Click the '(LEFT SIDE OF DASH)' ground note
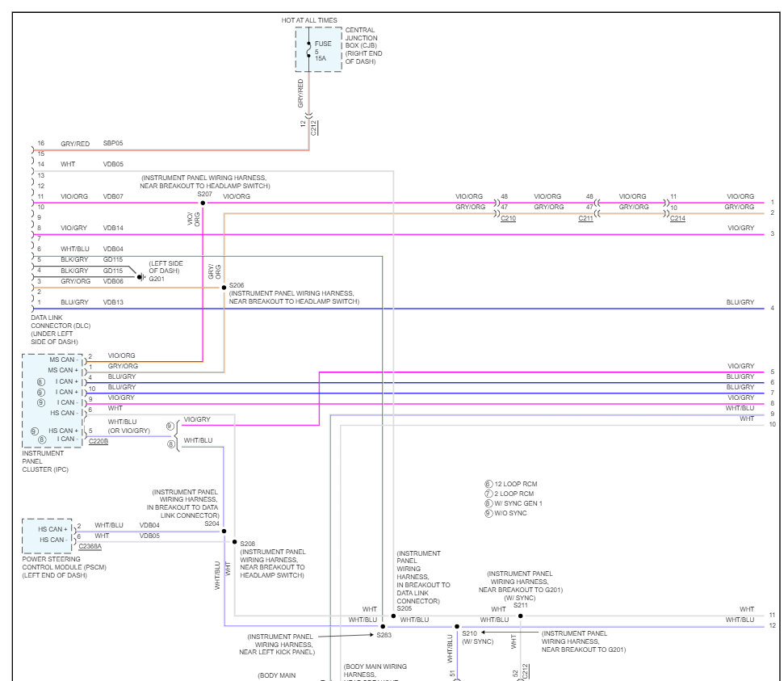 pyautogui.click(x=166, y=267)
